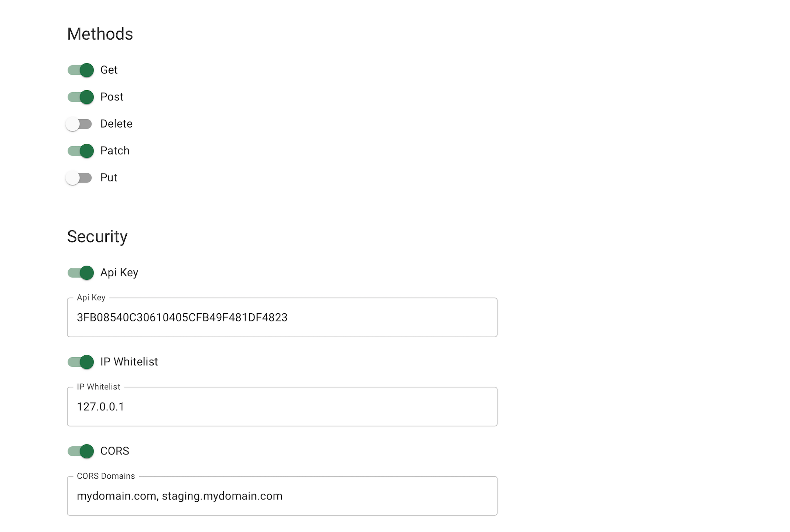Viewport: 790px width, 532px height.
Task: Click the Methods section heading
Action: (100, 34)
